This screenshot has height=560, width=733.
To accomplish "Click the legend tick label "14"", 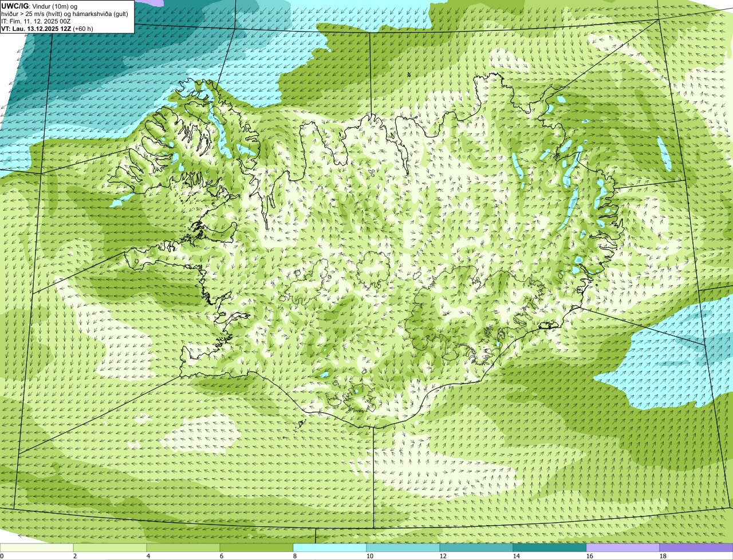I will [517, 556].
